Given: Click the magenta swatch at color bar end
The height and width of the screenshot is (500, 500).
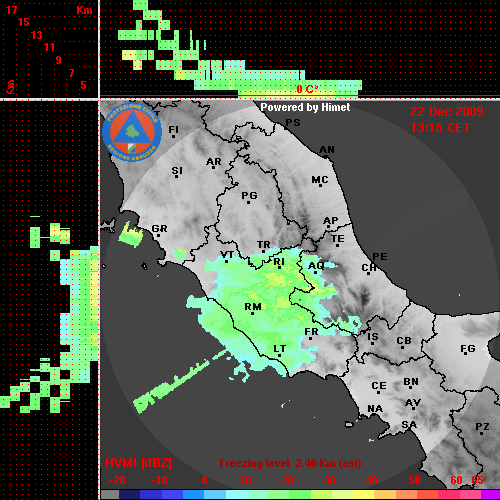Looking at the screenshot, I should (490, 495).
